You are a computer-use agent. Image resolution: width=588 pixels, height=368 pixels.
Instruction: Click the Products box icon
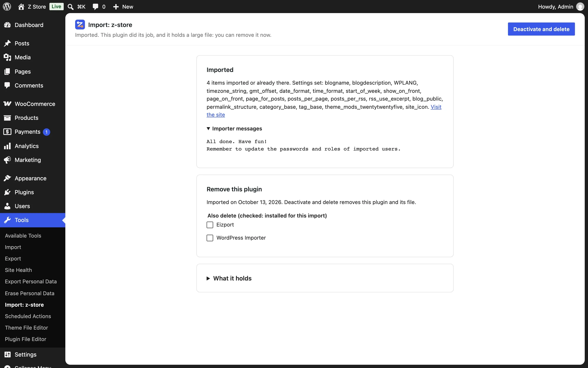7,118
